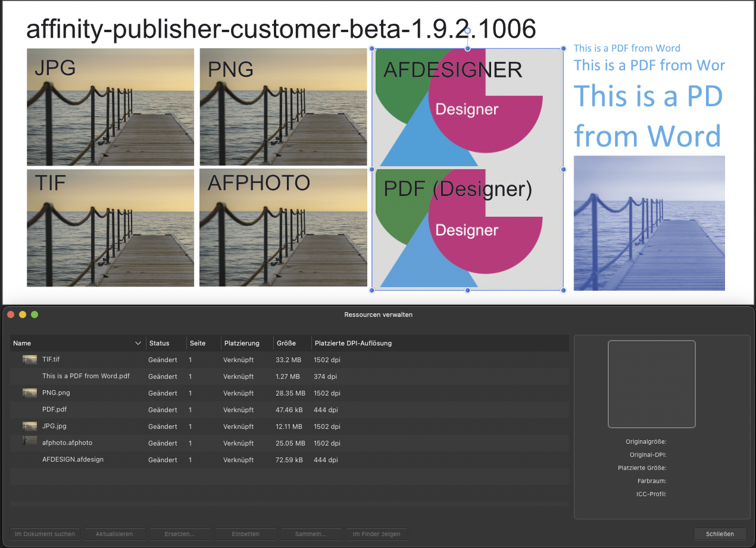Click the empty resource preview box
Screen dimensions: 756x548
pyautogui.click(x=652, y=384)
